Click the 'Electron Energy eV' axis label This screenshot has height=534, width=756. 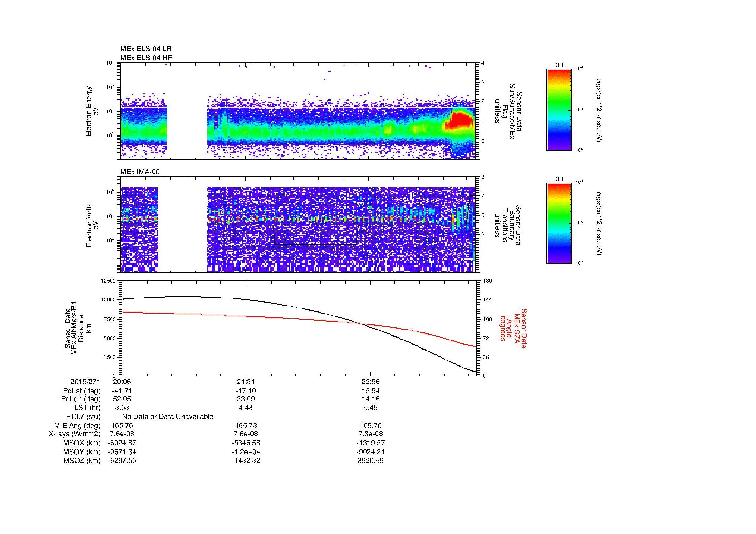tap(92, 111)
